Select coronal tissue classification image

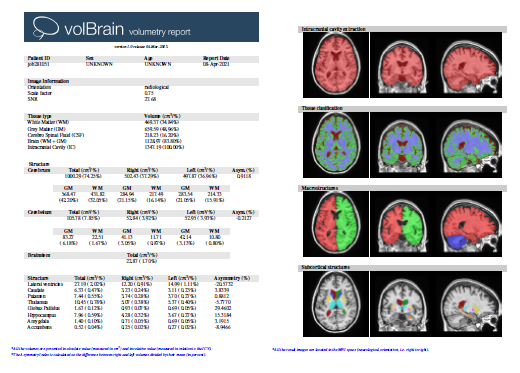402,145
